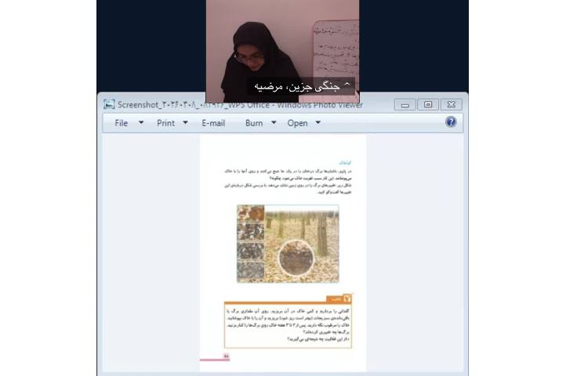Click the Photo Viewer title bar app icon

pos(109,104)
